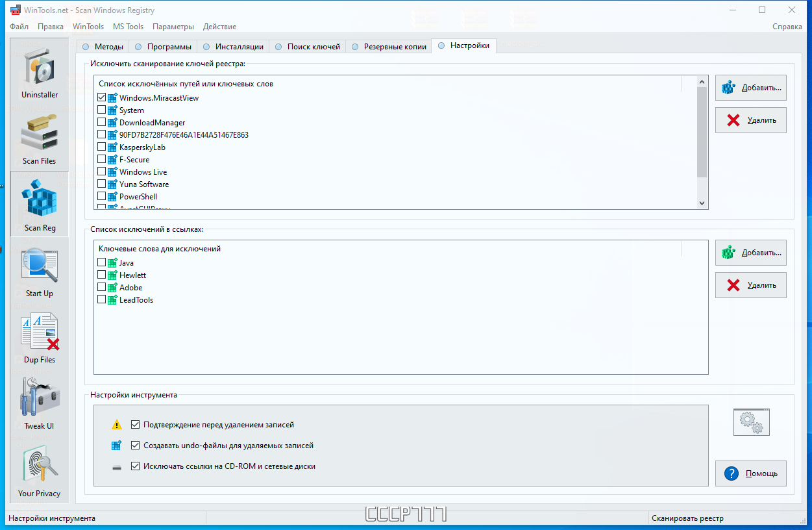Click green icon beside Adobe entry

112,288
